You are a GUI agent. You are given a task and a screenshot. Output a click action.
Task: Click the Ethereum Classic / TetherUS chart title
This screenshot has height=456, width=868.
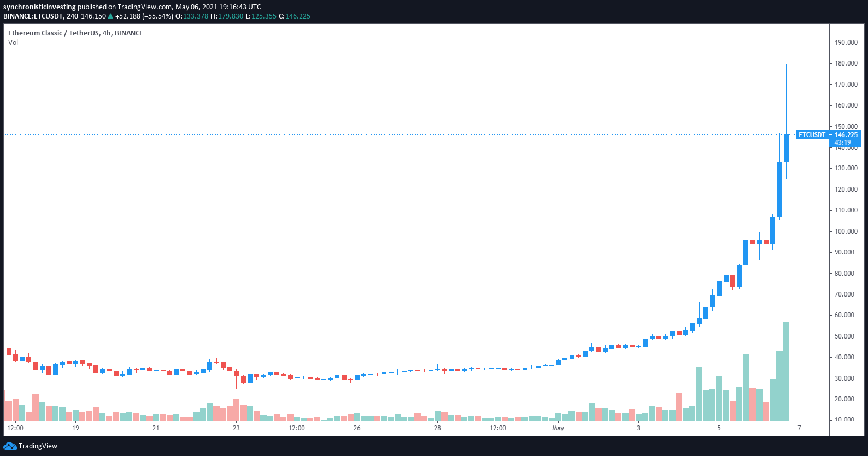tap(75, 33)
